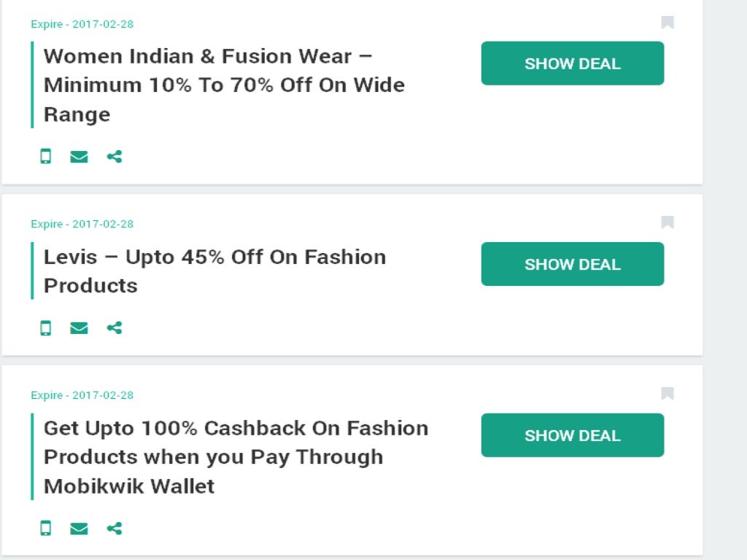This screenshot has height=560, width=747.
Task: Show deal for Women Indian & Fusion Wear
Action: (573, 63)
